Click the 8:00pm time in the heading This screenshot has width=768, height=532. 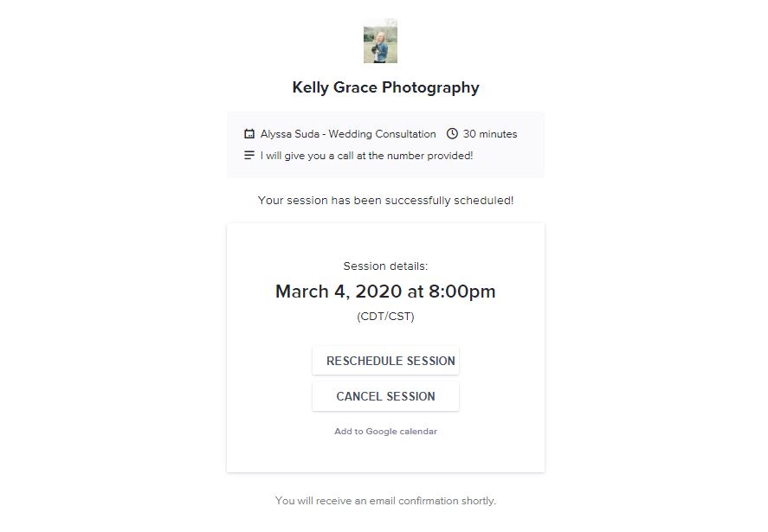[462, 292]
